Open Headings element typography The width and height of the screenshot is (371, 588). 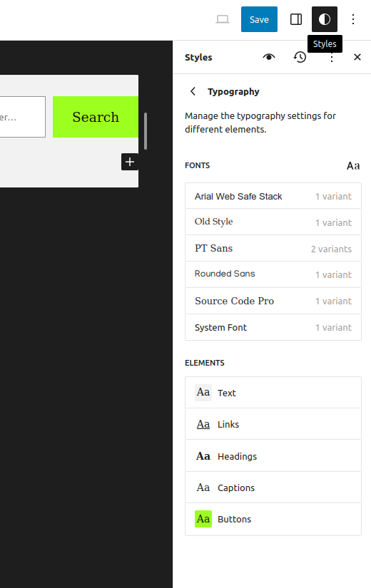[273, 456]
